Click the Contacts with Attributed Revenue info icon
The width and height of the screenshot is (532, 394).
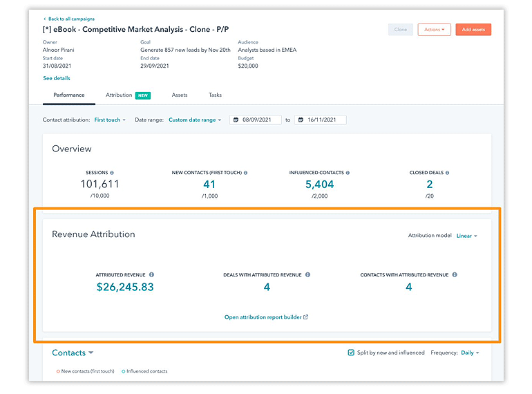pyautogui.click(x=455, y=274)
